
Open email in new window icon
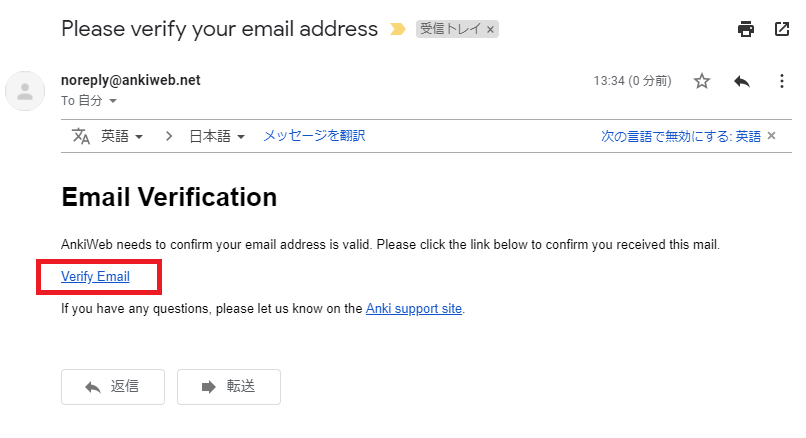[x=782, y=29]
